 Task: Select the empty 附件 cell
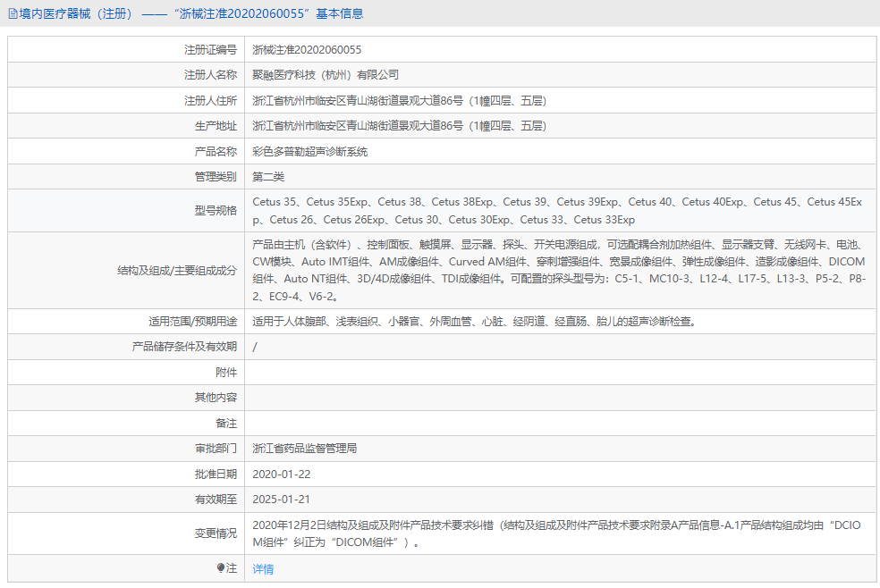point(554,372)
